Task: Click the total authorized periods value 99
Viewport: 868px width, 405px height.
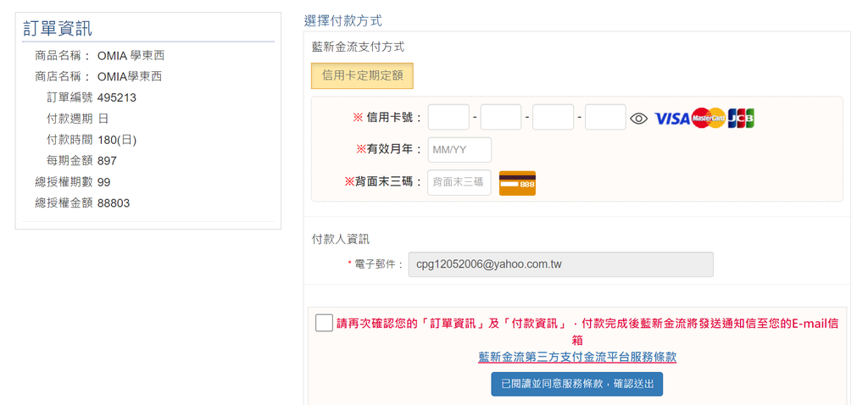Action: pos(104,182)
